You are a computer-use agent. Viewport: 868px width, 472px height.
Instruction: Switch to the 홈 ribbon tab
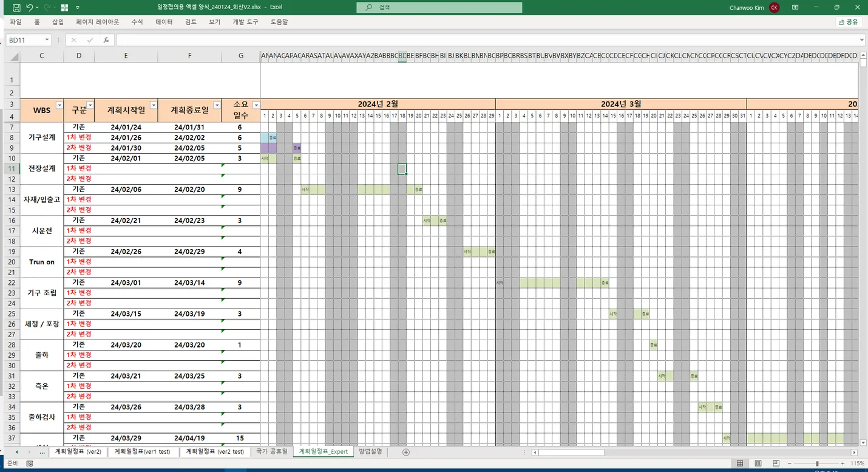tap(37, 22)
